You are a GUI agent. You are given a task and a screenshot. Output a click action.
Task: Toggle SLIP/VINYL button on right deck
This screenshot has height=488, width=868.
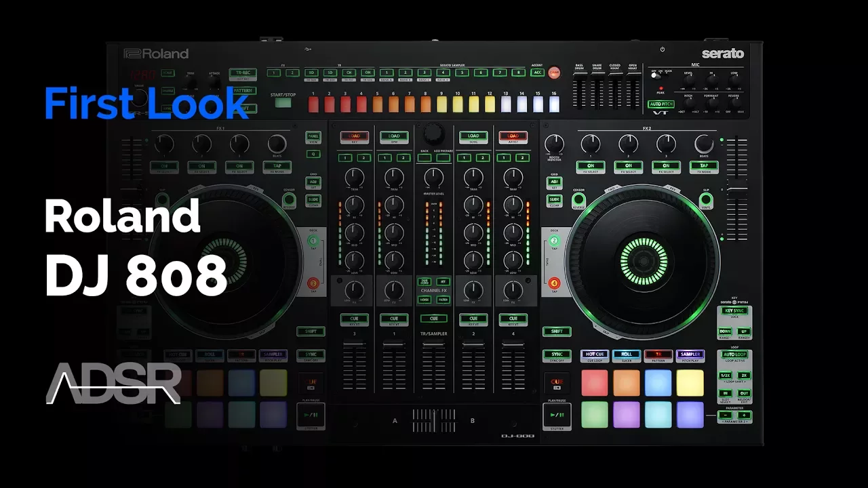tap(706, 199)
